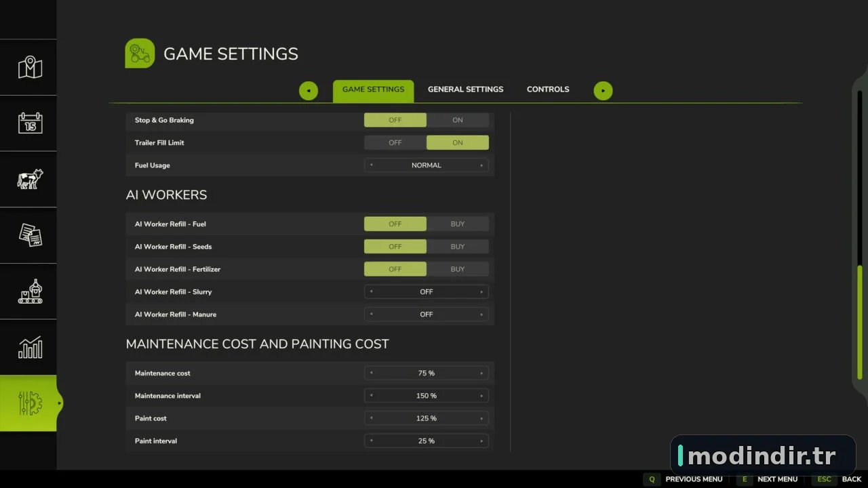
Task: Set AI Worker Refill Fuel to BUY
Action: [458, 224]
